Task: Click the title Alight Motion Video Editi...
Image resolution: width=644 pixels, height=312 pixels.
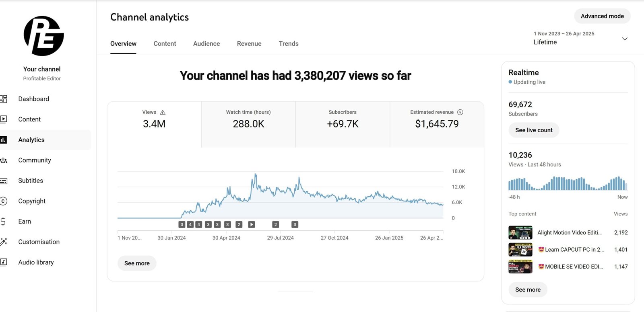Action: (x=570, y=232)
